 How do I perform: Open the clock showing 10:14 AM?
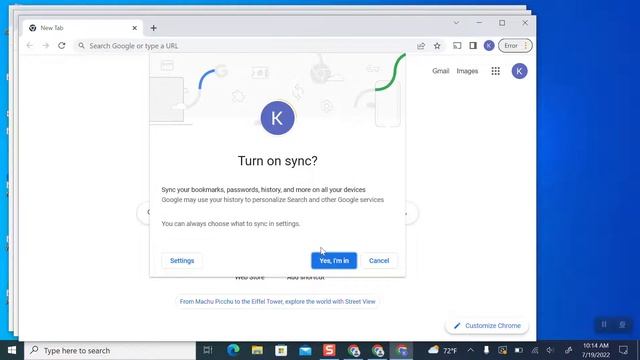[596, 350]
